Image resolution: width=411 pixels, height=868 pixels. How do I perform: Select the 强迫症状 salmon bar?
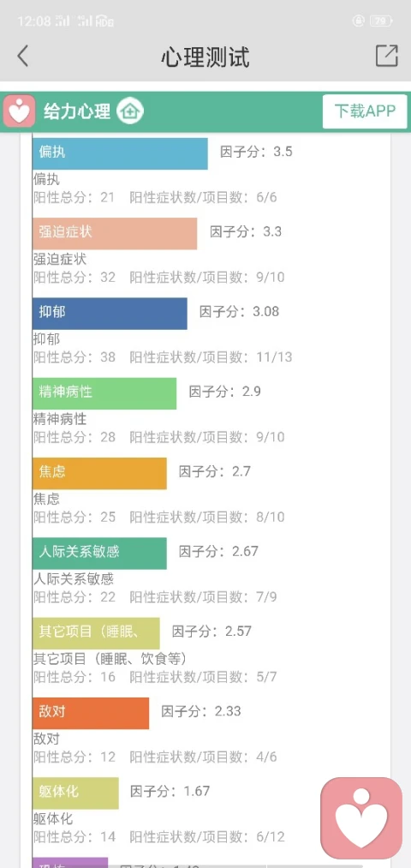coord(115,234)
